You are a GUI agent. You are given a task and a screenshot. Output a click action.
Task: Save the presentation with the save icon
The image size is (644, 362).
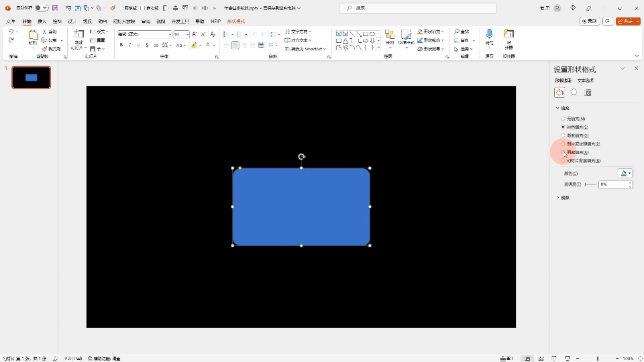[55, 8]
